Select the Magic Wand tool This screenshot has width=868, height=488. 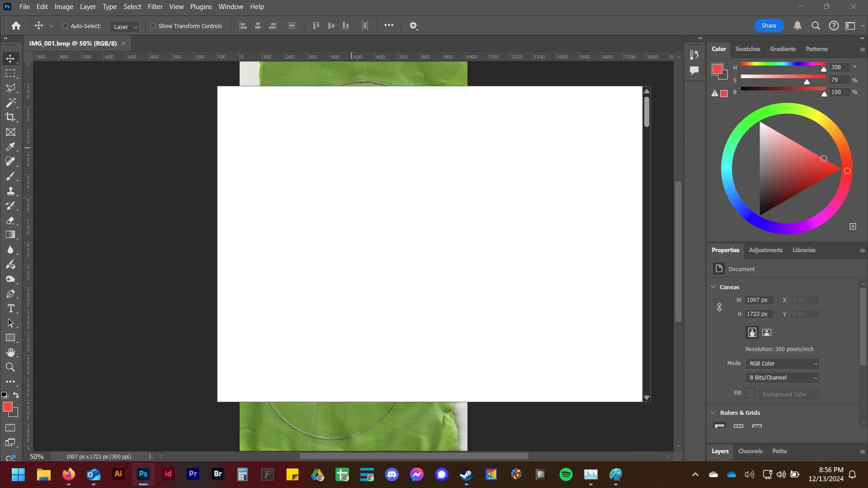[x=10, y=103]
